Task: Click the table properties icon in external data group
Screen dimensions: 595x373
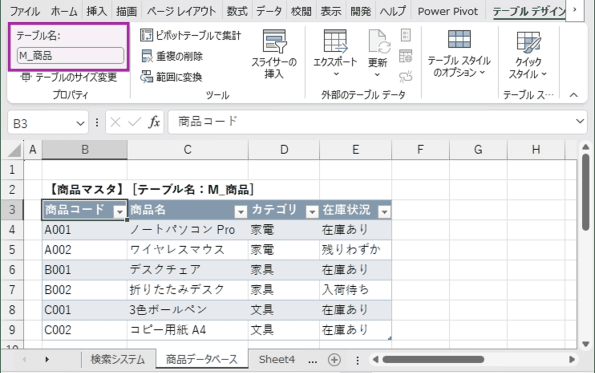Action: (406, 35)
